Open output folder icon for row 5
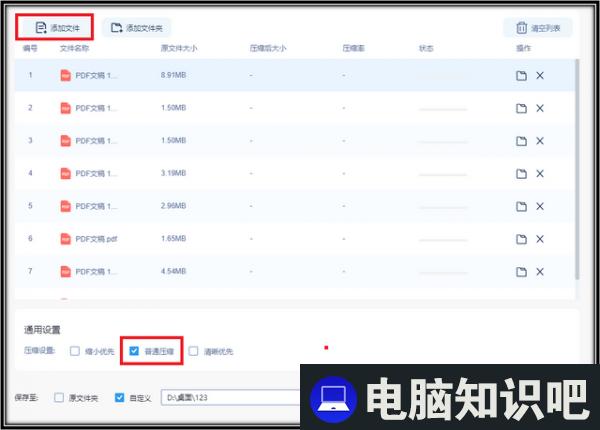This screenshot has height=430, width=600. pos(521,207)
